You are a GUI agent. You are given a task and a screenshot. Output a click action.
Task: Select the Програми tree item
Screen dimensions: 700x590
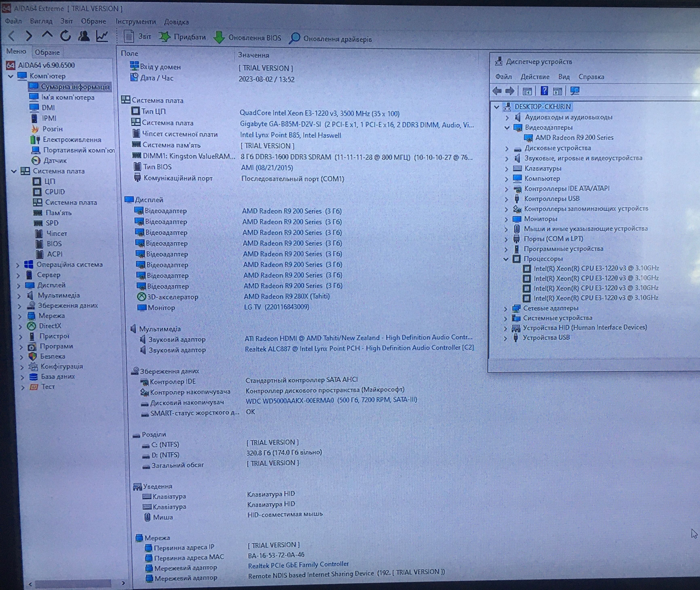[x=50, y=346]
